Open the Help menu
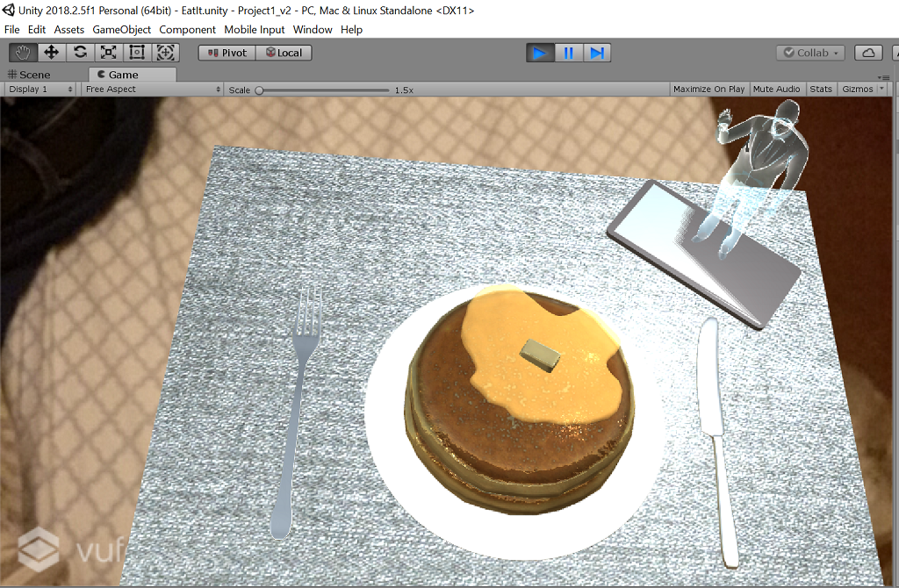 [351, 30]
